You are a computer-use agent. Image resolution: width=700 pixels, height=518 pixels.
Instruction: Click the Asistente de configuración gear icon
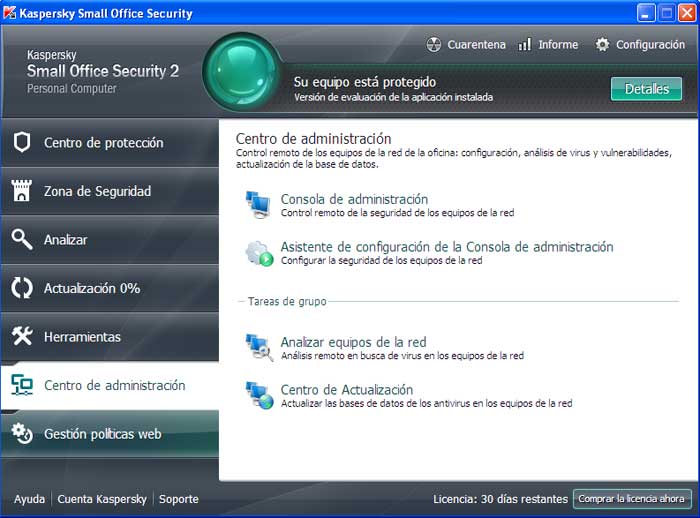tap(258, 253)
